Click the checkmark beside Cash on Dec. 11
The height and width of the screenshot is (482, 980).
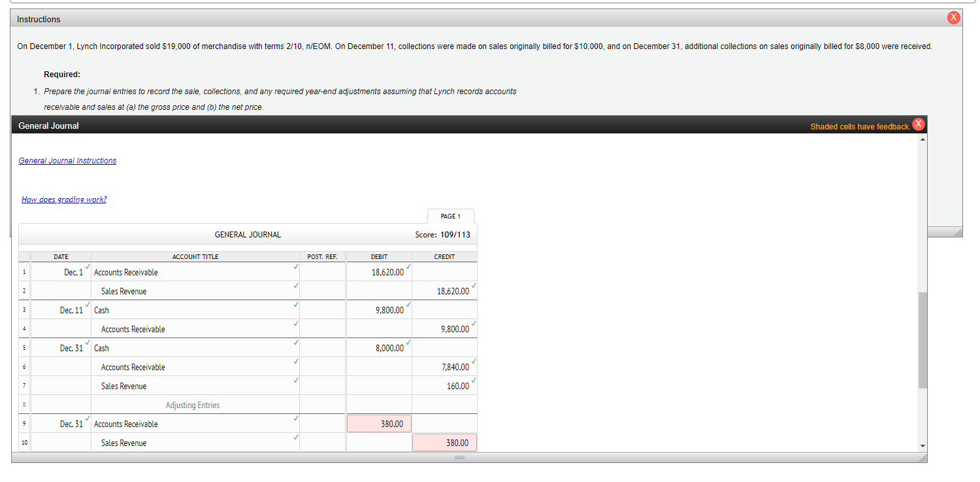click(296, 305)
